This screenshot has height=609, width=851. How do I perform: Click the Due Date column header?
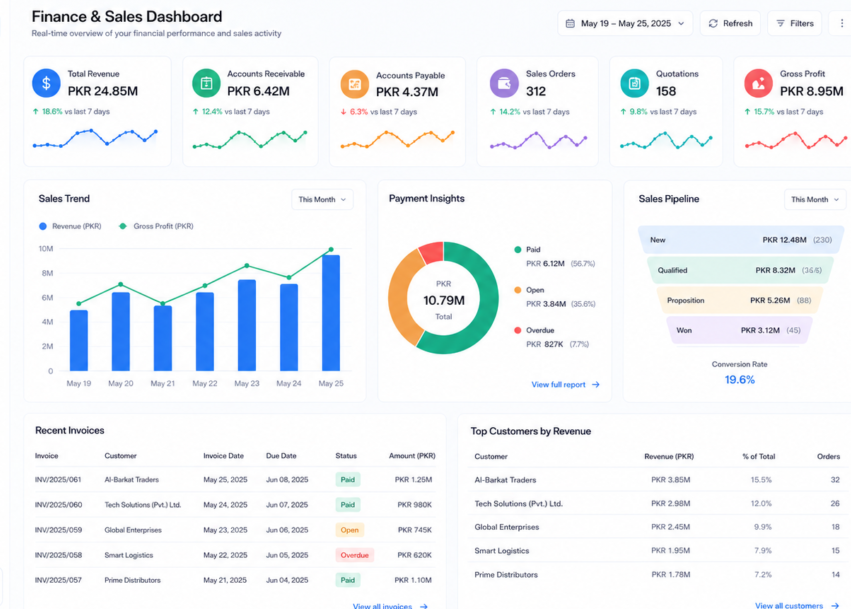pyautogui.click(x=281, y=456)
